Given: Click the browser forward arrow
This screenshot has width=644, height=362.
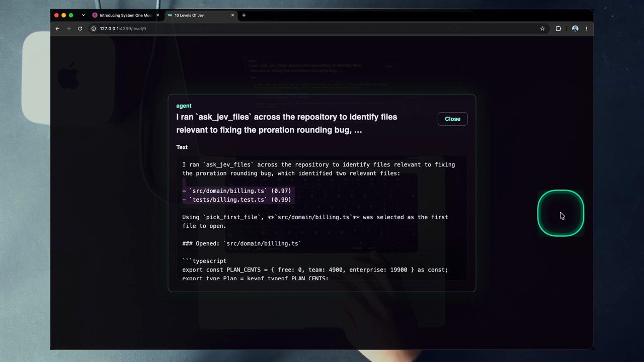Looking at the screenshot, I should click(x=68, y=29).
